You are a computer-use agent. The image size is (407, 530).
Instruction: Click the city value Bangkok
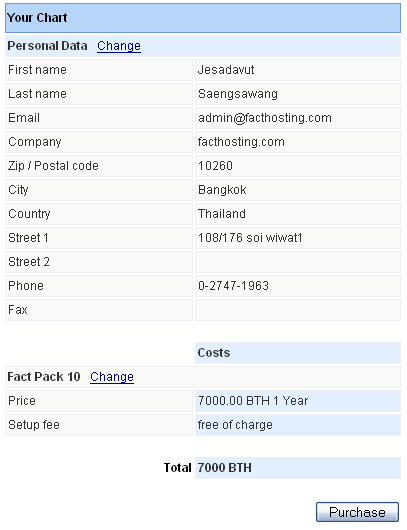[x=222, y=190]
